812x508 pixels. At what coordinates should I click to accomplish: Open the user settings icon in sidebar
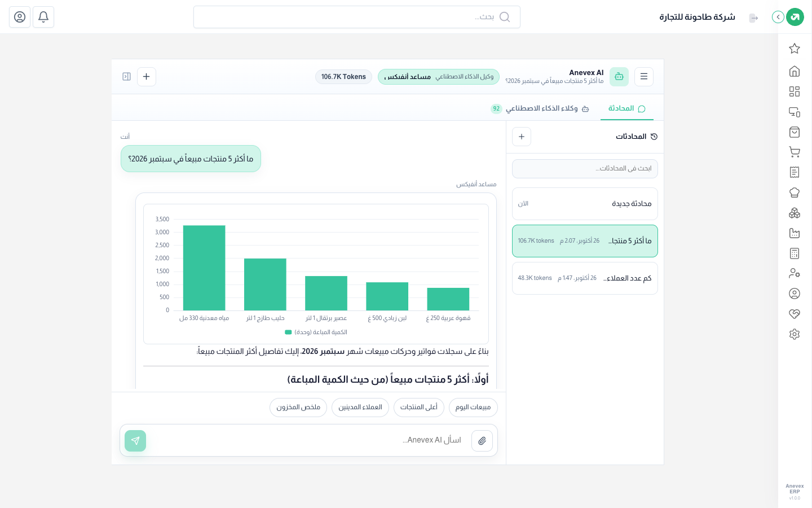[x=795, y=273]
